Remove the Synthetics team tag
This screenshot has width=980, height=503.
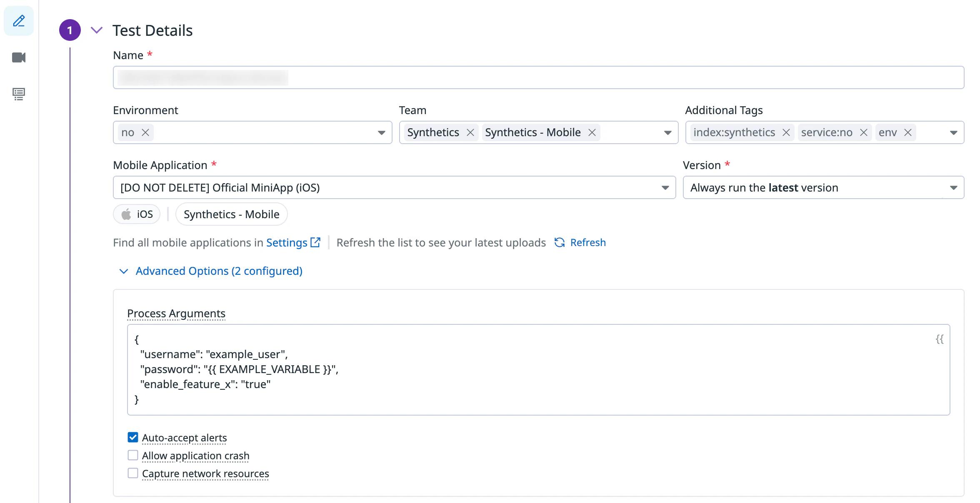(470, 132)
